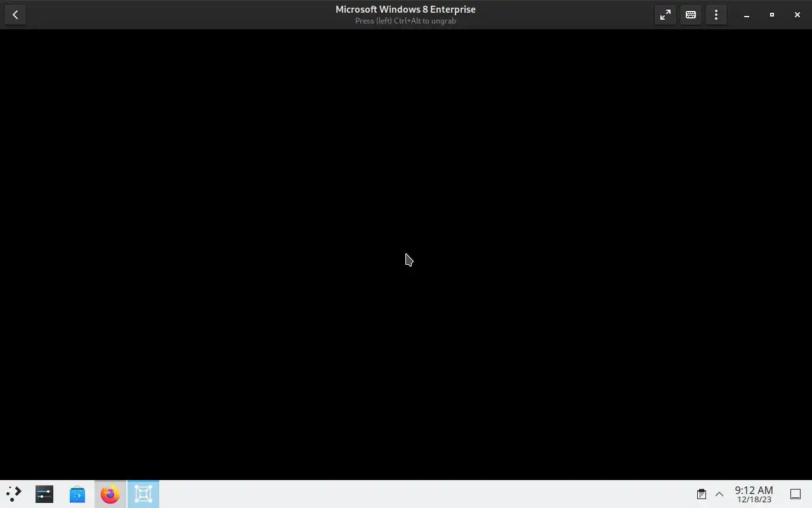The image size is (812, 508).
Task: Click inside the black virtual machine display
Action: click(x=406, y=255)
